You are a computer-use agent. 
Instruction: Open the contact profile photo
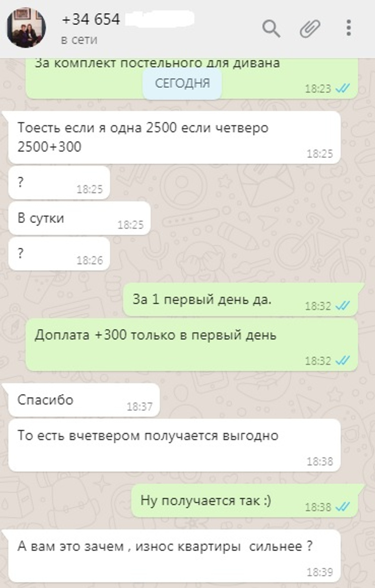coord(27,28)
